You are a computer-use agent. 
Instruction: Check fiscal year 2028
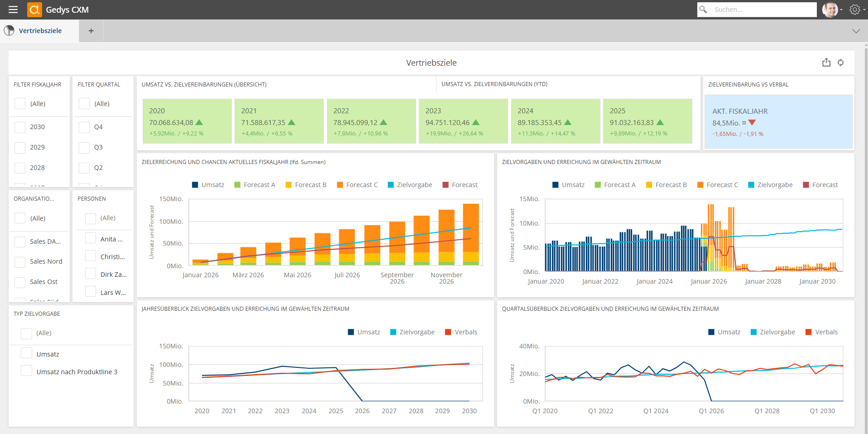point(20,168)
